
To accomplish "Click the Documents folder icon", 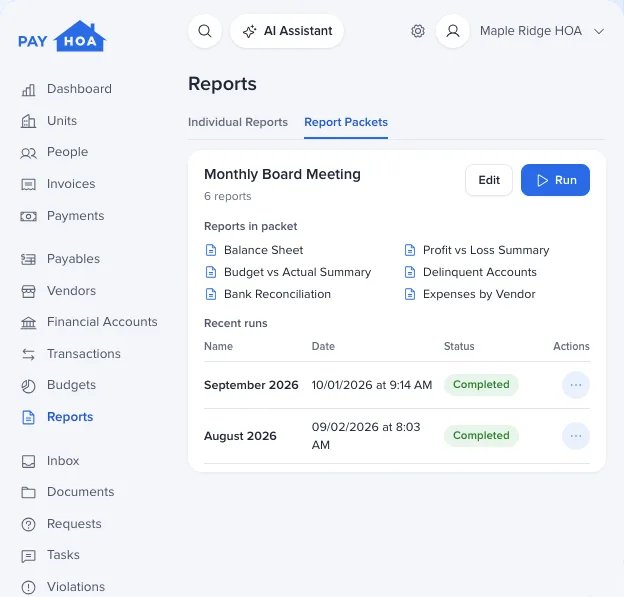I will coord(28,492).
